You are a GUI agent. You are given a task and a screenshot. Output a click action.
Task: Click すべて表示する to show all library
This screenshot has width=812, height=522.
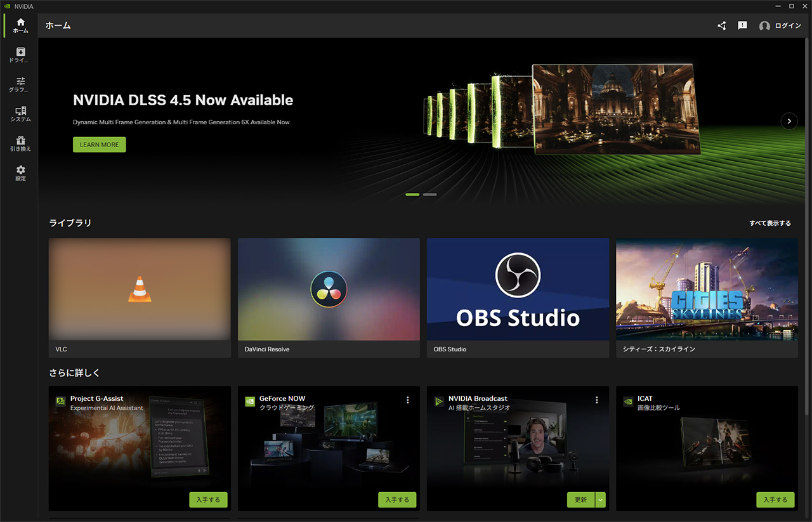769,223
